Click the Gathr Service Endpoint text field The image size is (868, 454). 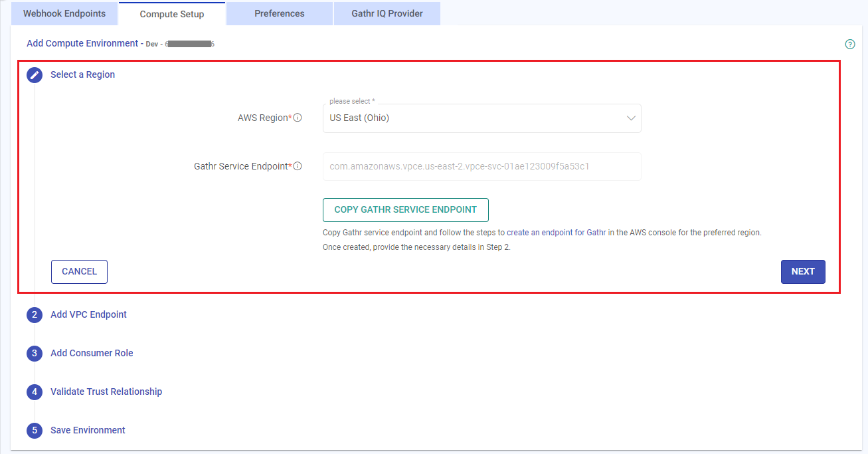click(x=481, y=166)
